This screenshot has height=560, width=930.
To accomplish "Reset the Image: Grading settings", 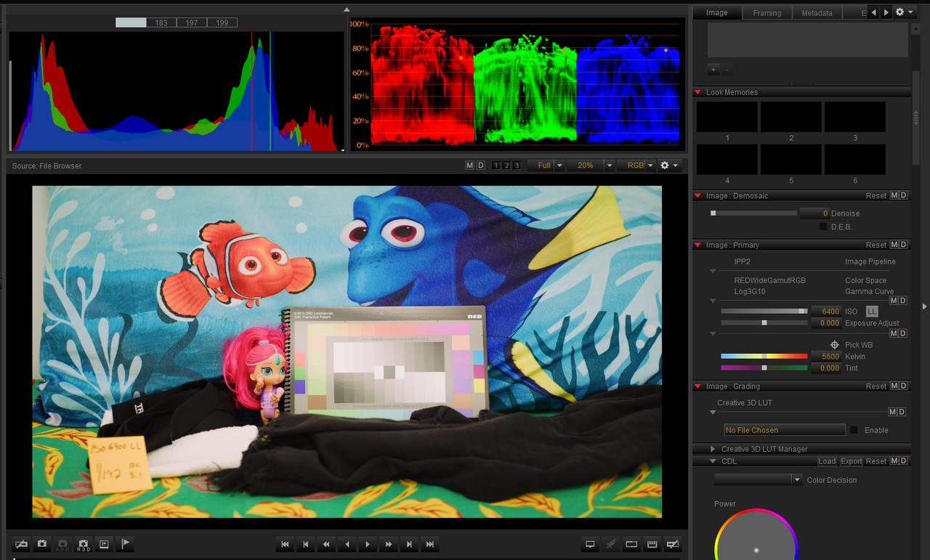I will [x=876, y=386].
